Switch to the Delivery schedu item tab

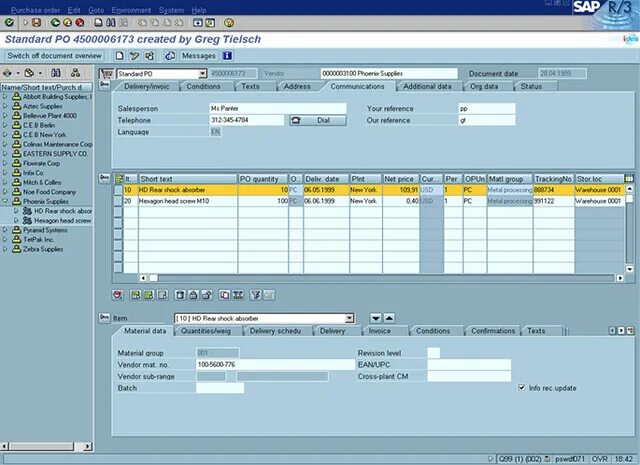(275, 331)
